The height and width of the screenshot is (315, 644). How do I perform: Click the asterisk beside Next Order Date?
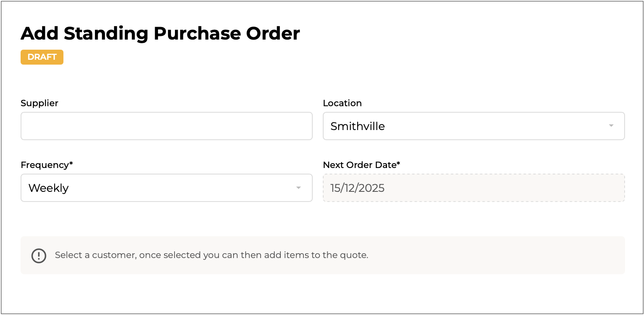pyautogui.click(x=398, y=164)
